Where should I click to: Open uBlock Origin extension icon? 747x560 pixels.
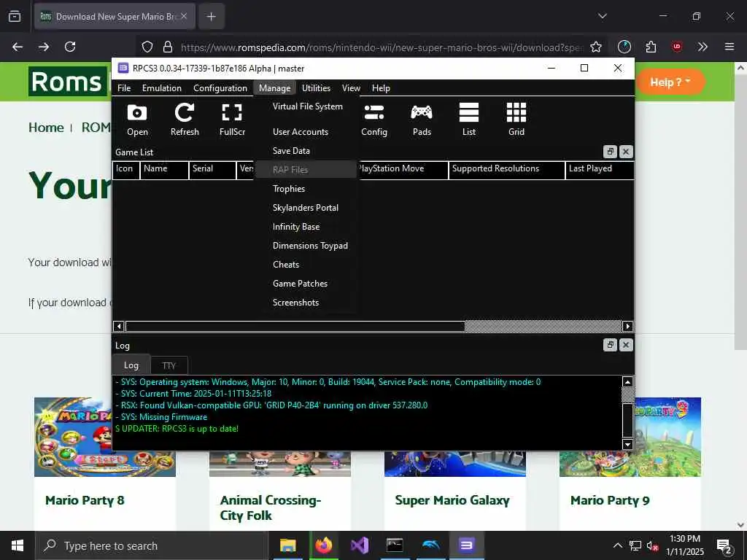(x=676, y=47)
